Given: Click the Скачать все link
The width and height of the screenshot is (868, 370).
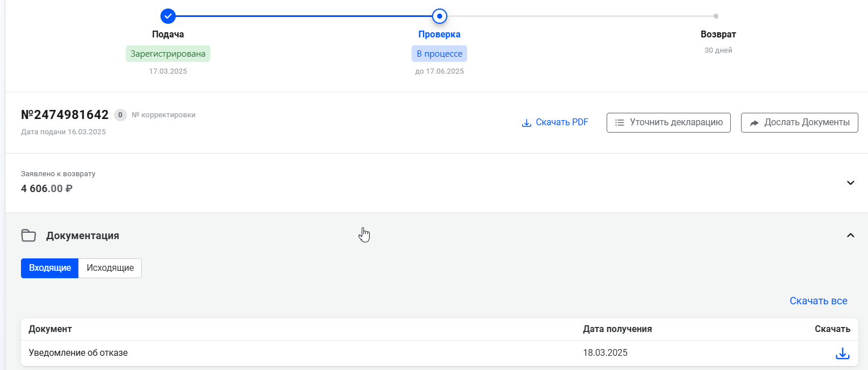Looking at the screenshot, I should [x=818, y=301].
